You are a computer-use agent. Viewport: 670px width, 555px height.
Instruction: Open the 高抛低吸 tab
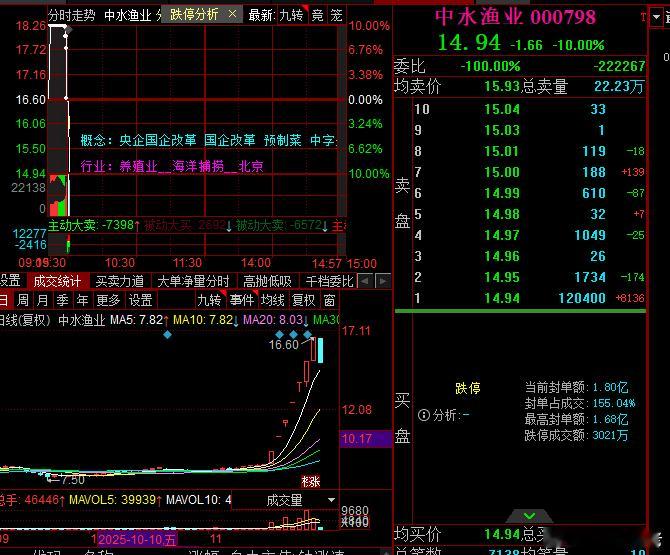[267, 281]
